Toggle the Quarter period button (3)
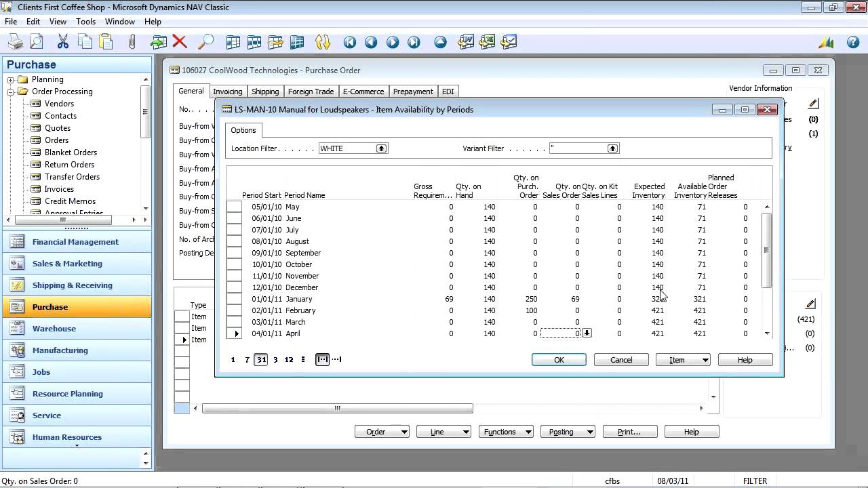The image size is (868, 488). [275, 360]
